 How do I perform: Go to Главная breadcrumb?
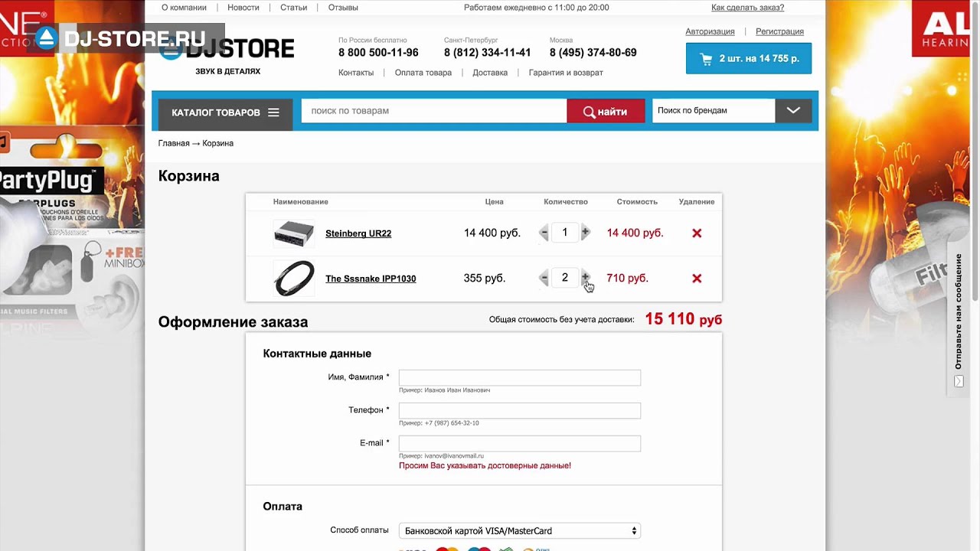coord(174,143)
